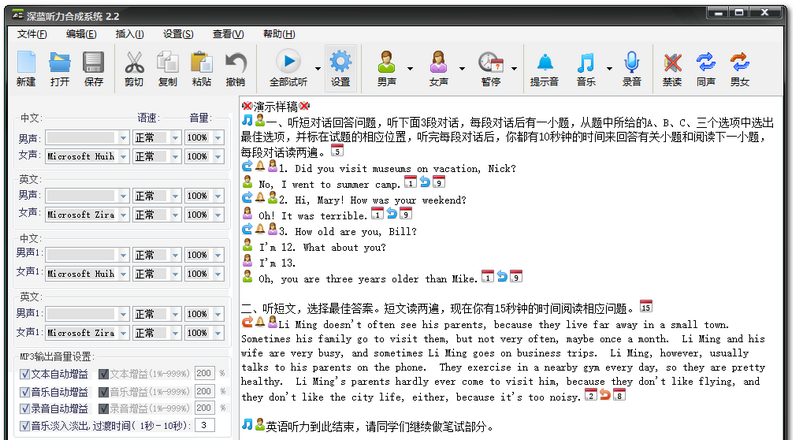Viewport: 793px width, 440px height.
Task: Open the 中文 女声1 speed dropdown
Action: [x=175, y=274]
